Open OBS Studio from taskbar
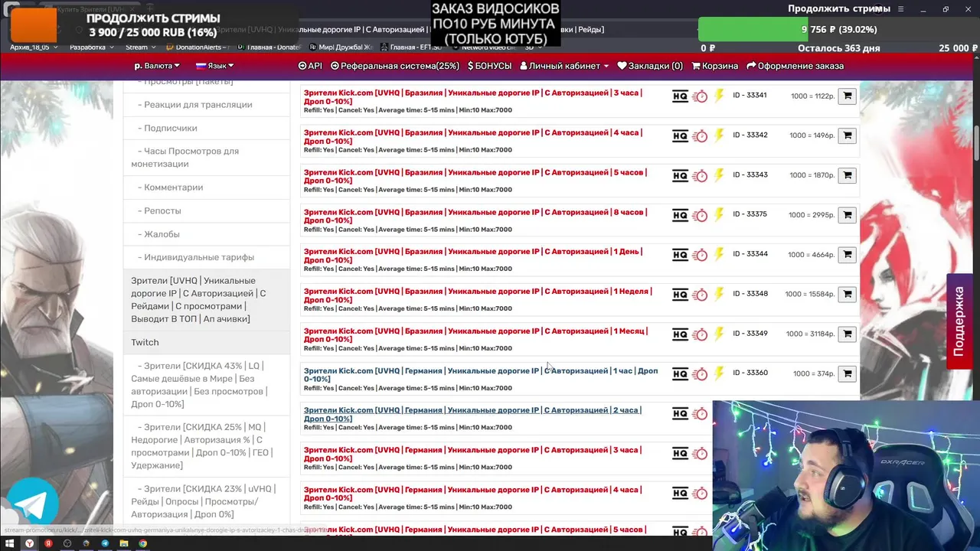This screenshot has width=980, height=551. point(67,543)
